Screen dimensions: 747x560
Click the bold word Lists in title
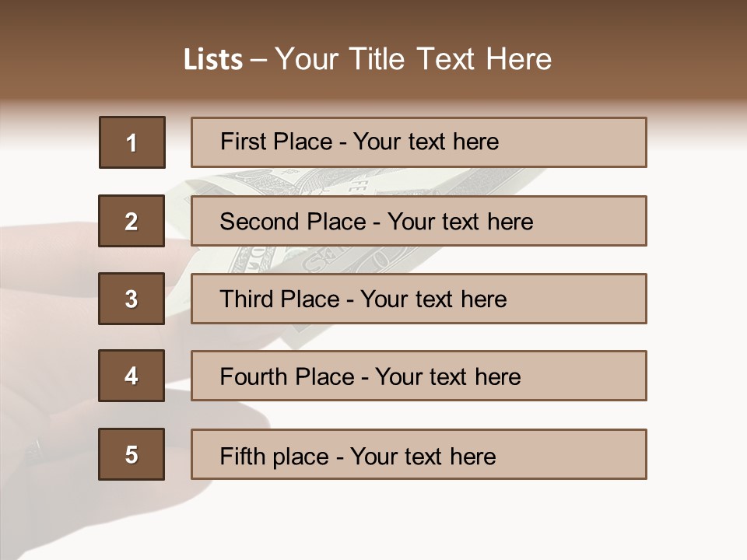[213, 60]
